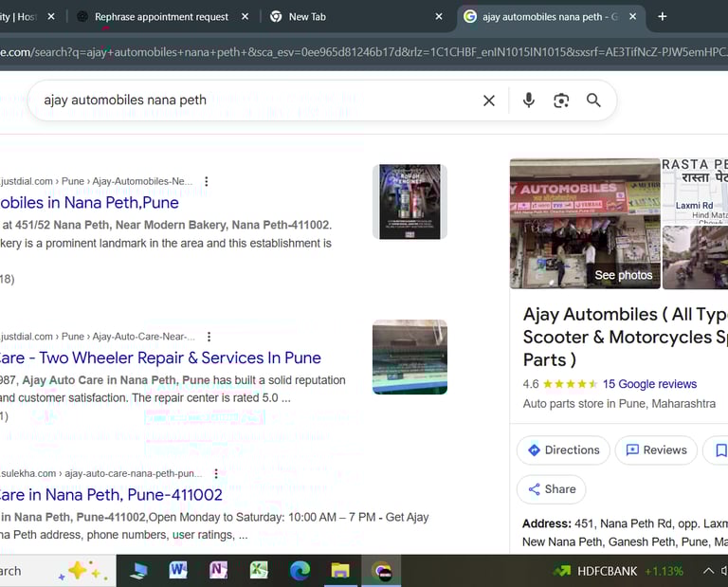The width and height of the screenshot is (728, 587).
Task: Click the address bar URL
Action: click(x=364, y=52)
